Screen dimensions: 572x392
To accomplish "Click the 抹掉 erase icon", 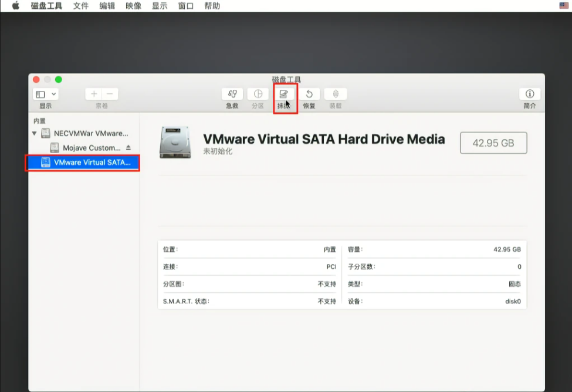I will [283, 94].
